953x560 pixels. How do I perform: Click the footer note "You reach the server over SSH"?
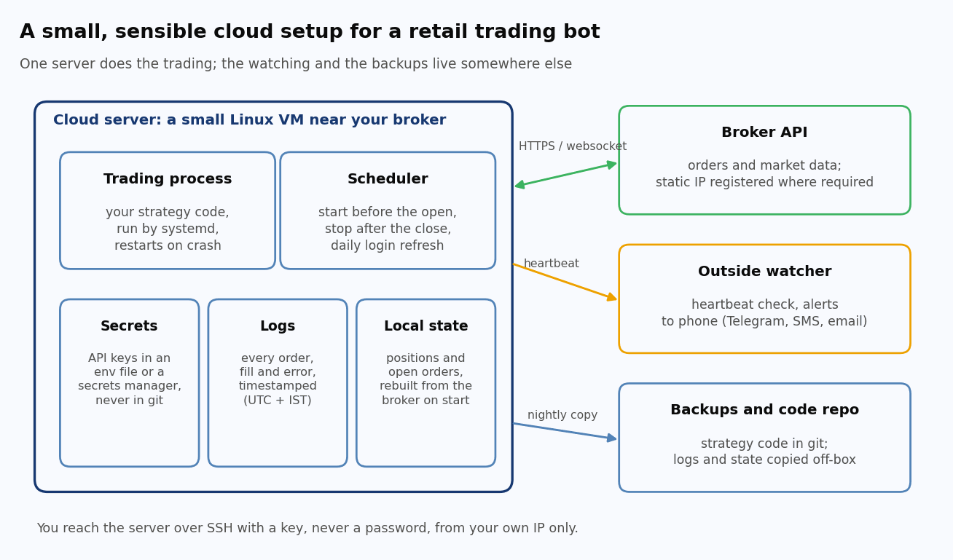307,529
